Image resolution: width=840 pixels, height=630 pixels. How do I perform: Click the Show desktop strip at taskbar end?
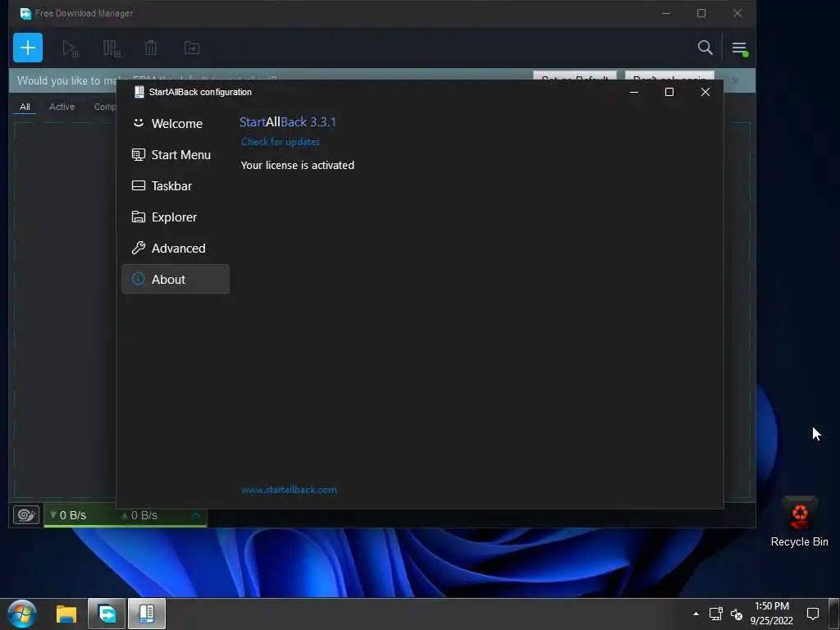coord(834,614)
